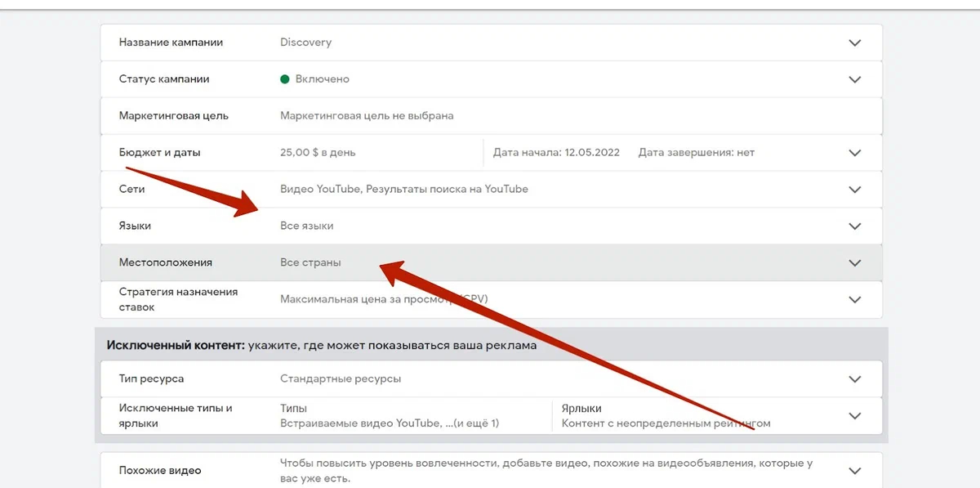Select the 'Все языки' value
The image size is (980, 488).
click(306, 226)
